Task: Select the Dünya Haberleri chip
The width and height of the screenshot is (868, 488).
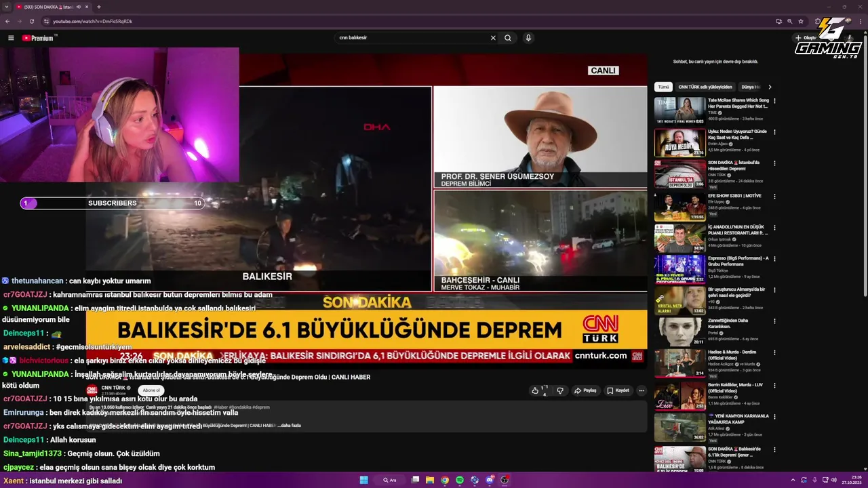Action: tap(751, 87)
